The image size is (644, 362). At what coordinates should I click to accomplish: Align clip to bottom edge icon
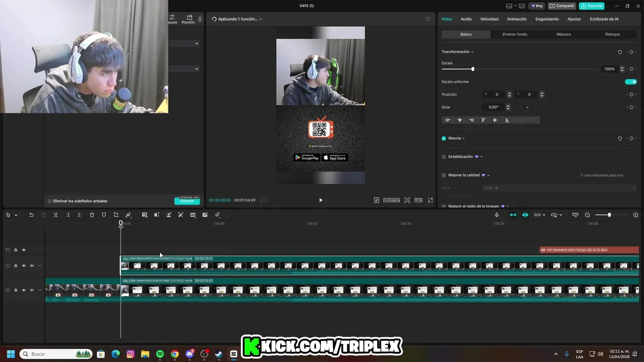coord(507,120)
